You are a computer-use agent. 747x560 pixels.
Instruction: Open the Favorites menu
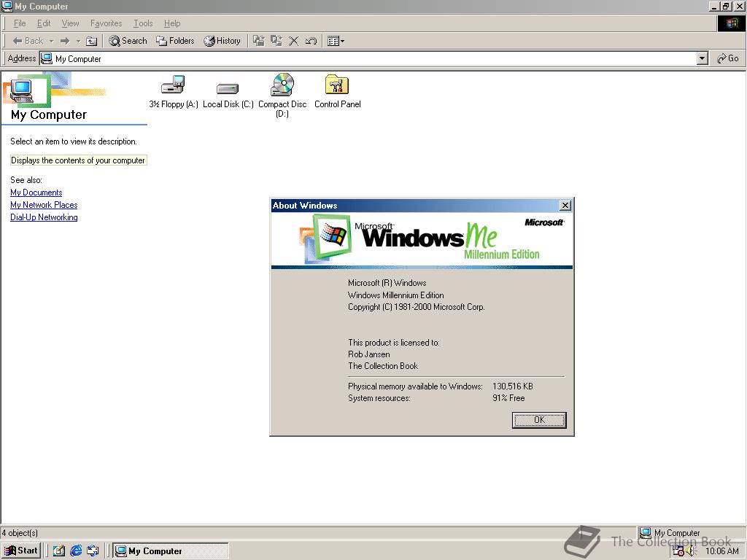point(106,23)
